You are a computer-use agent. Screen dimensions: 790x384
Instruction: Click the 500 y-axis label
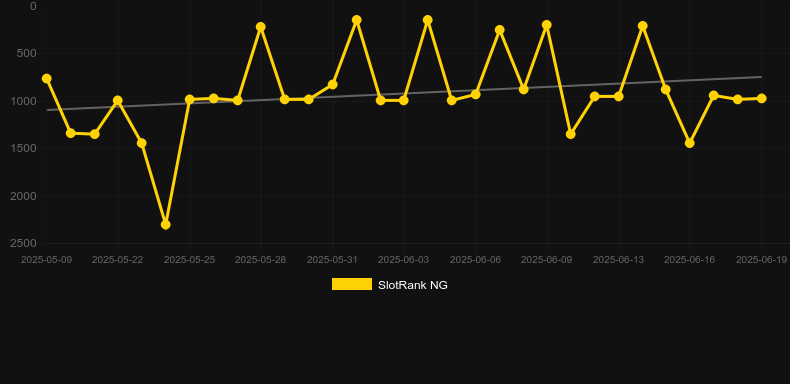point(27,53)
